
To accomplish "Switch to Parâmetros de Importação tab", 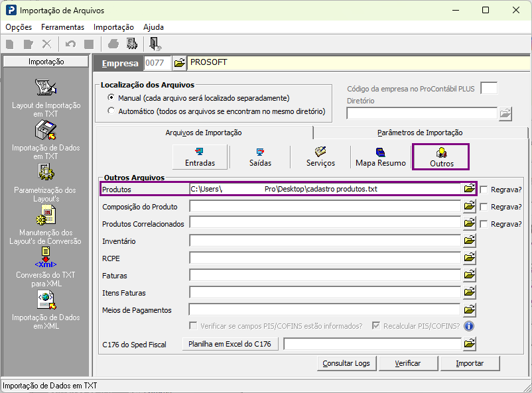I will [x=420, y=133].
